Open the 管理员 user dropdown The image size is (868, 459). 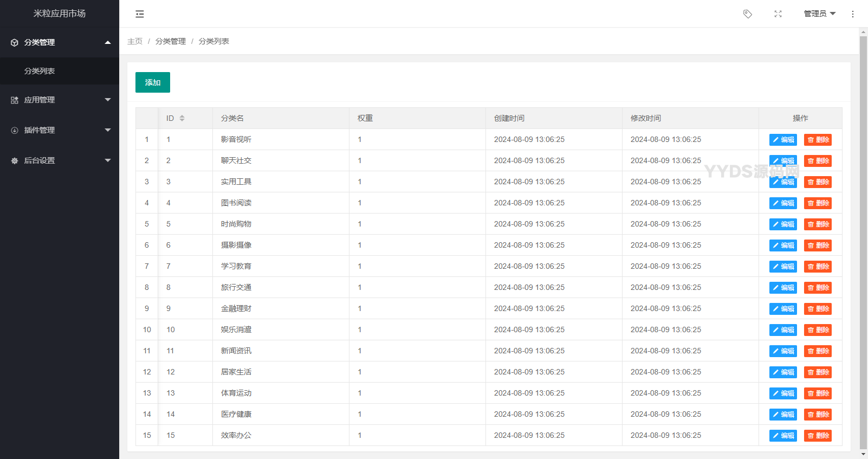[819, 14]
